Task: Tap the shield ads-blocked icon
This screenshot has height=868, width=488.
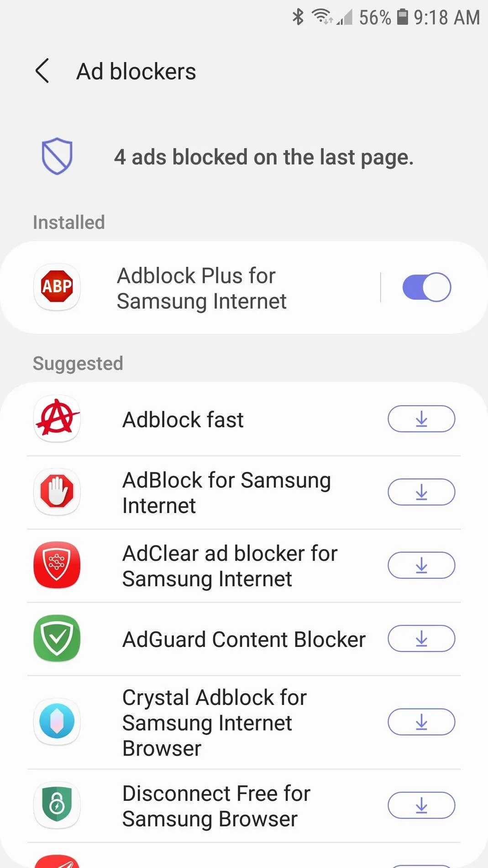Action: [57, 156]
